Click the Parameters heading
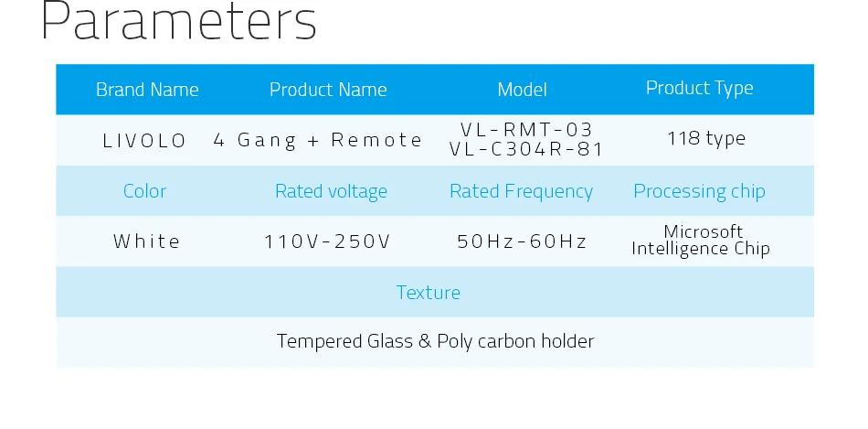This screenshot has height=429, width=868. pyautogui.click(x=178, y=21)
